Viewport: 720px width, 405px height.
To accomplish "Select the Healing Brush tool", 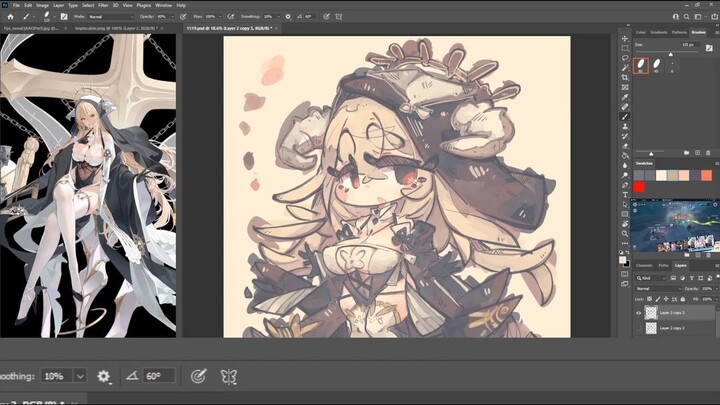I will click(x=625, y=107).
